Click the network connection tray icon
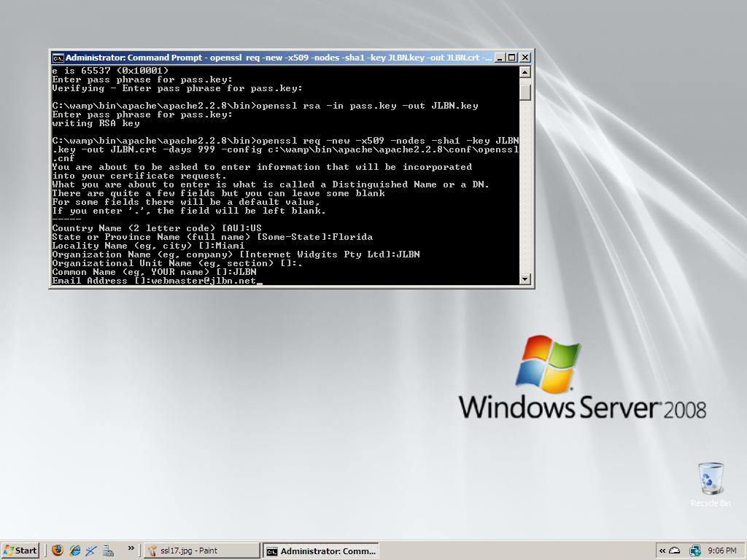Image resolution: width=747 pixels, height=560 pixels. pyautogui.click(x=694, y=551)
